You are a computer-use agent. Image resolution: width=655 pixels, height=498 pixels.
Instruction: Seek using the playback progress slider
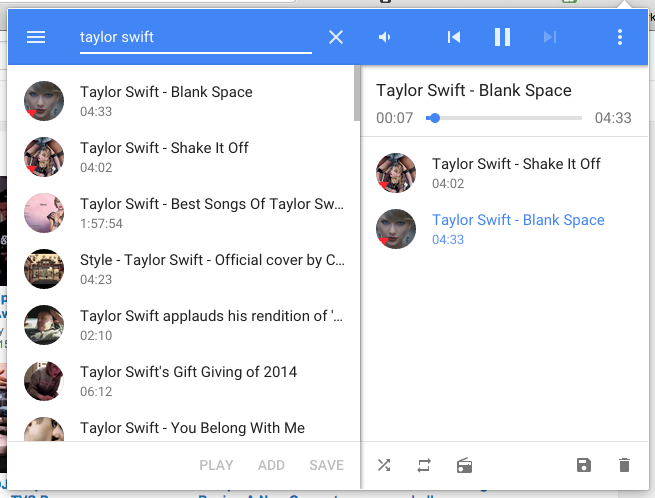(505, 118)
